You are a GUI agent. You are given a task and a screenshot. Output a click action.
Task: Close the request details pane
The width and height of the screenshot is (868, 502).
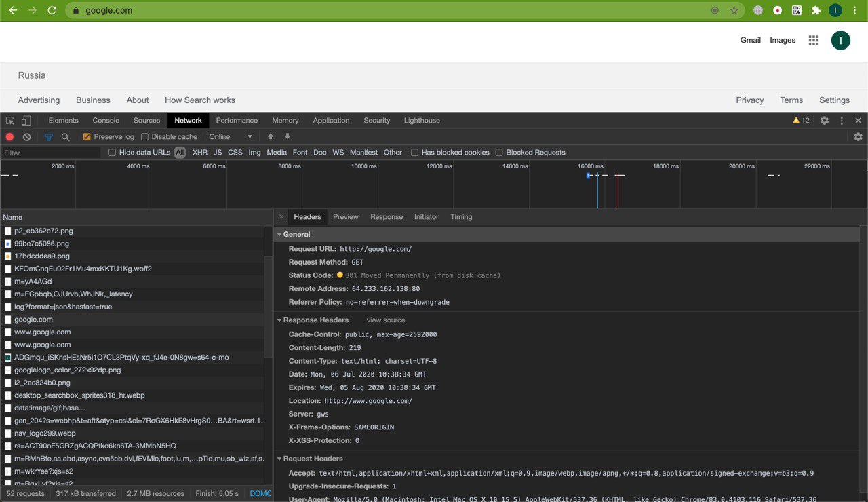pyautogui.click(x=281, y=217)
